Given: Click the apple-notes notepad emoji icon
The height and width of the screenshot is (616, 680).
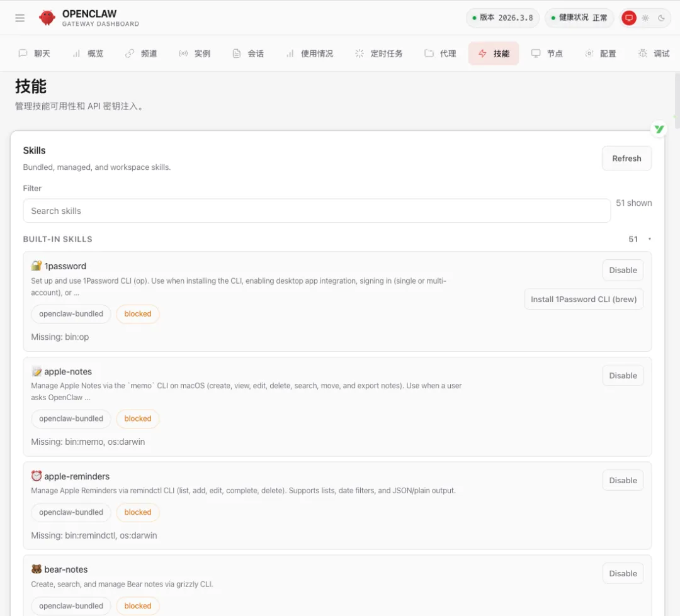Looking at the screenshot, I should coord(37,371).
